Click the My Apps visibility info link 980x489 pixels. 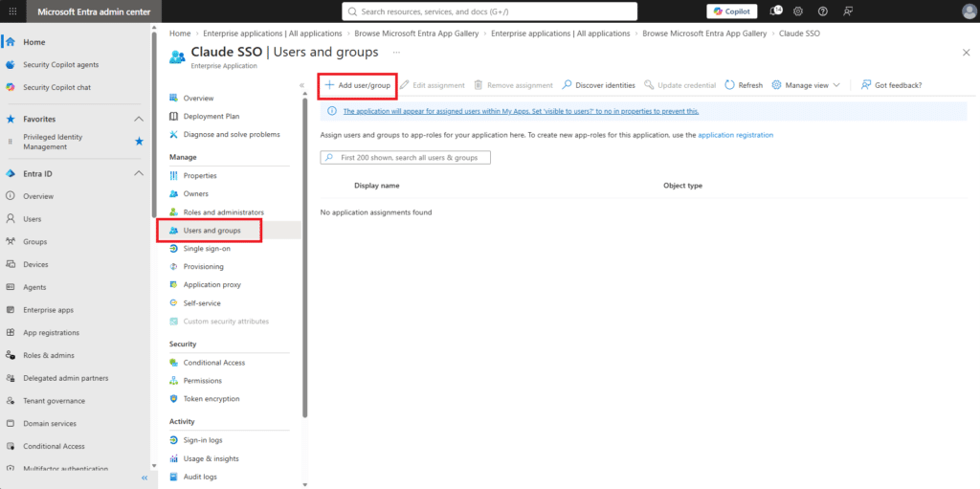pyautogui.click(x=521, y=111)
